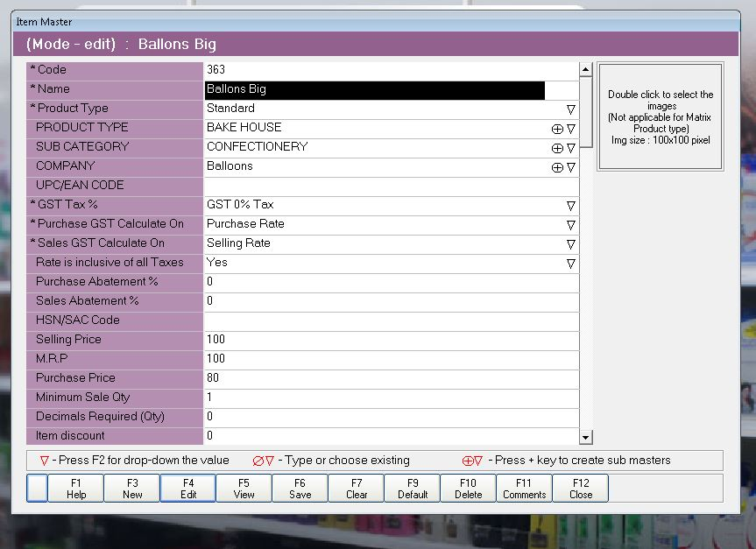Click the Sales Abatement % field
The image size is (756, 549).
click(391, 302)
